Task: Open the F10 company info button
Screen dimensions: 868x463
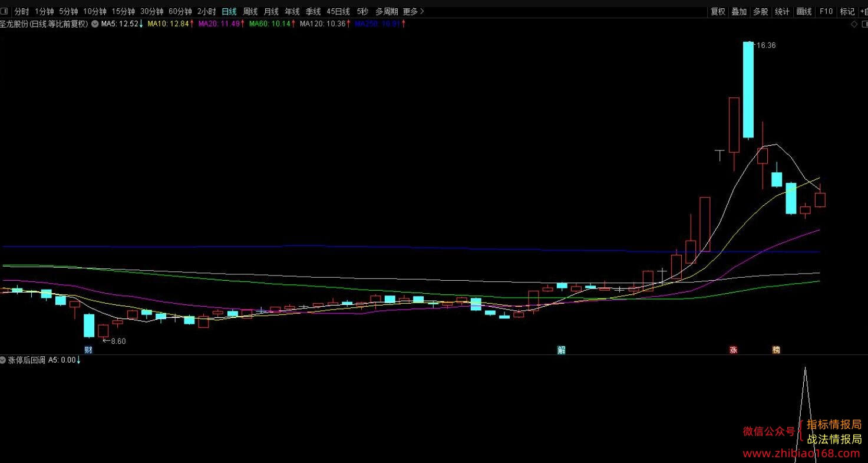Action: pyautogui.click(x=826, y=11)
